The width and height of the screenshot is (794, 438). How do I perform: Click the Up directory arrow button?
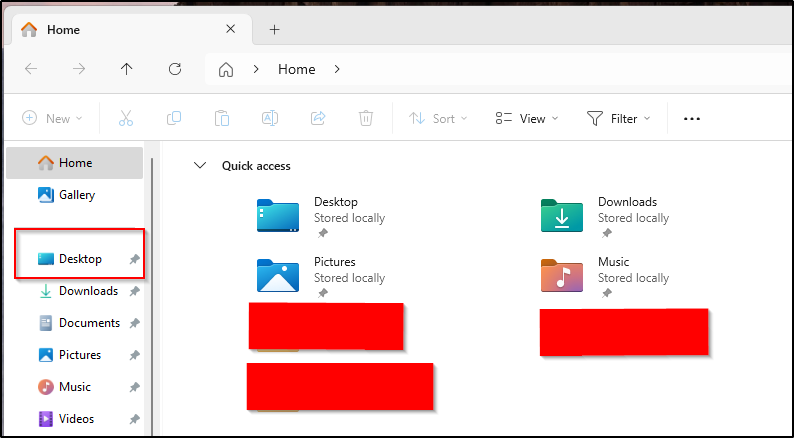point(126,69)
